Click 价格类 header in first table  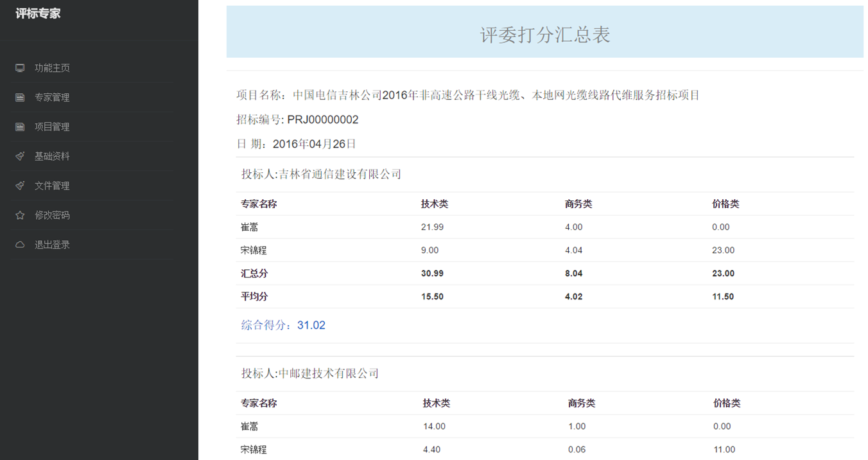pyautogui.click(x=725, y=204)
